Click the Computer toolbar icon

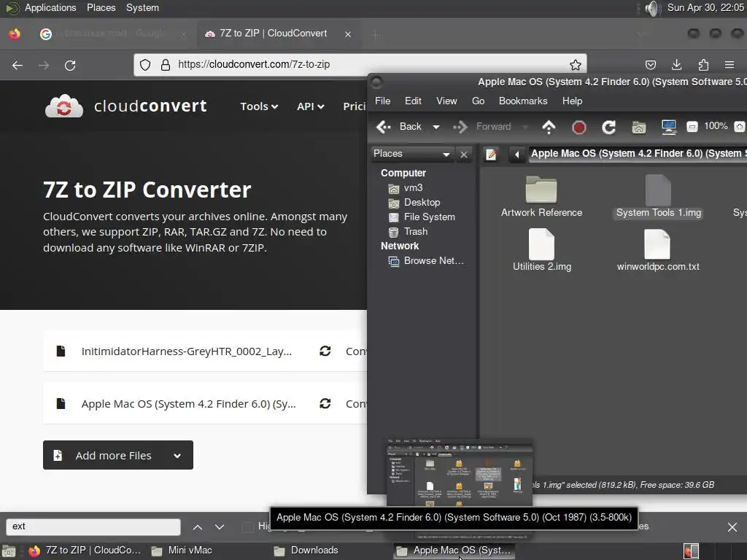click(x=669, y=127)
